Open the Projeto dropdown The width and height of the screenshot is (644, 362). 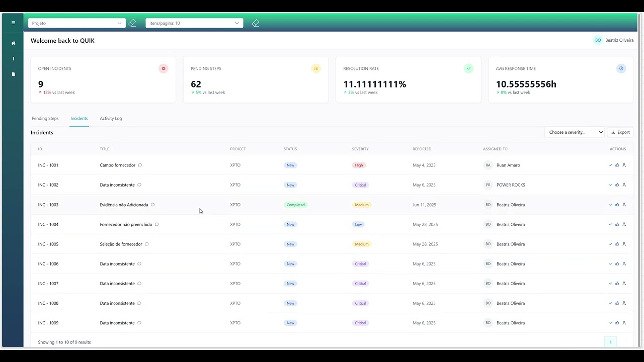click(x=77, y=23)
